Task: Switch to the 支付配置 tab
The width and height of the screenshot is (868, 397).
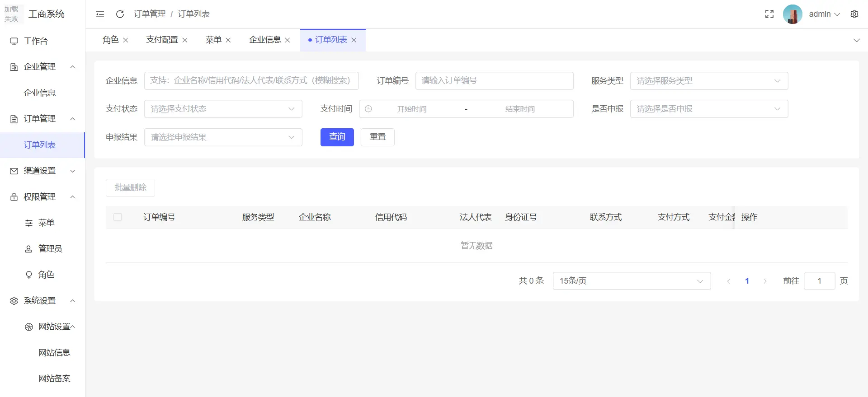Action: pos(162,40)
